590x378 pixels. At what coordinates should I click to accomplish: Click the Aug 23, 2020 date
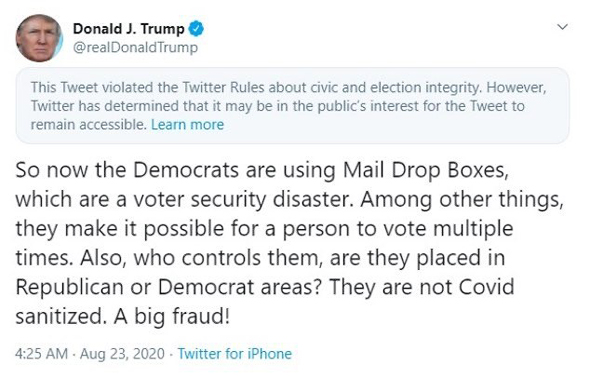coord(122,354)
